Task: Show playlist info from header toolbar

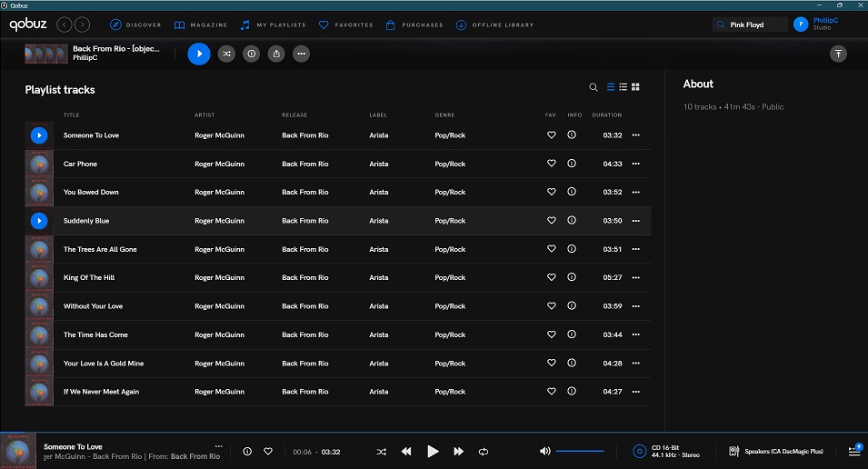Action: (x=252, y=54)
